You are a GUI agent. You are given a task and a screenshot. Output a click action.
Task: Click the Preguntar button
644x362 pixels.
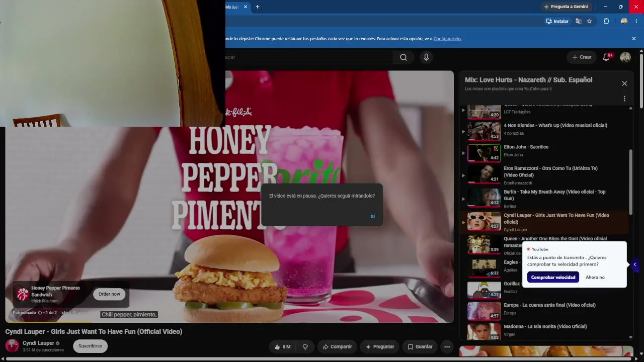380,347
